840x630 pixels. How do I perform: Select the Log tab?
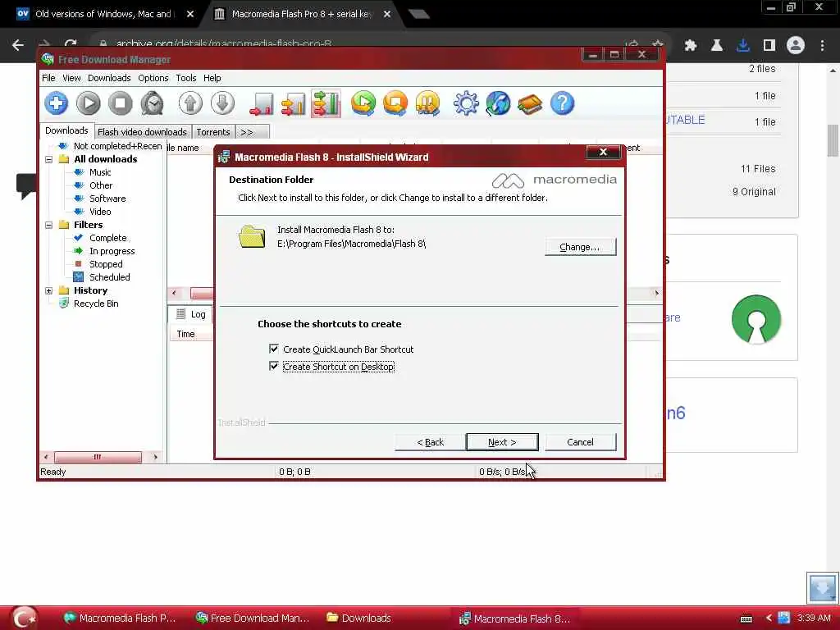tap(190, 314)
